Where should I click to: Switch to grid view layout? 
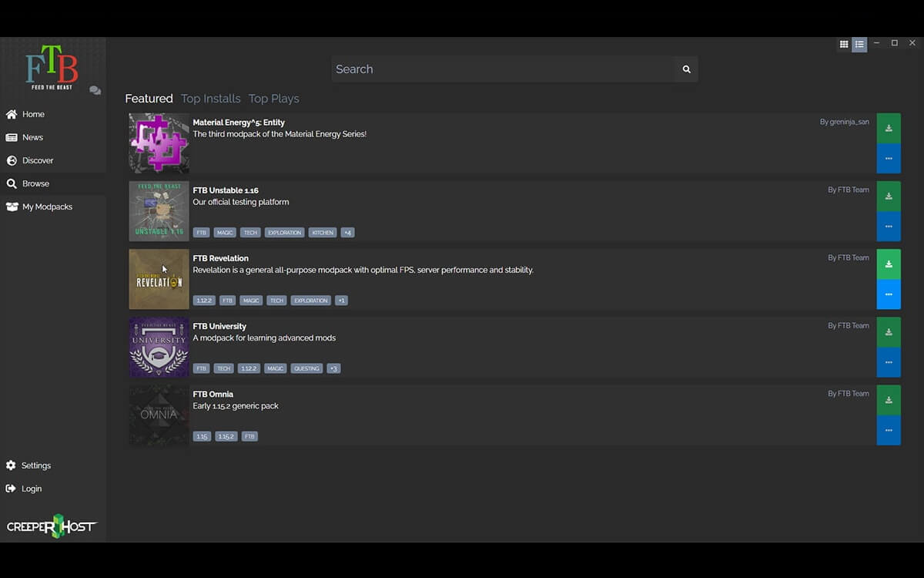(x=844, y=45)
